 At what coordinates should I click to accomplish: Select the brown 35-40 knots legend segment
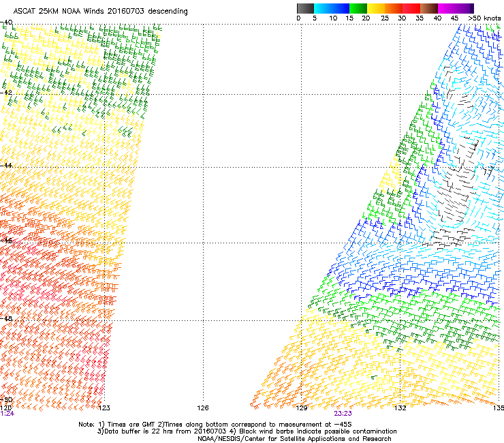[429, 8]
